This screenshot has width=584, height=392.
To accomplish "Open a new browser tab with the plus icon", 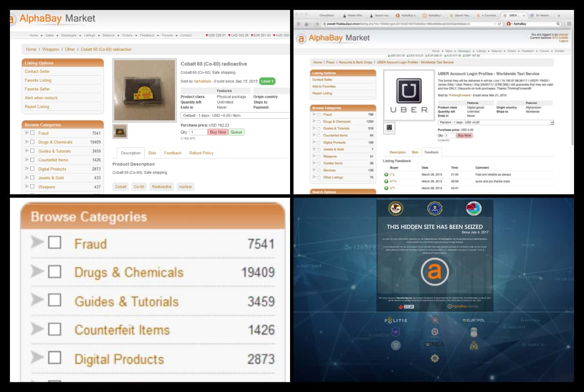I will (558, 16).
